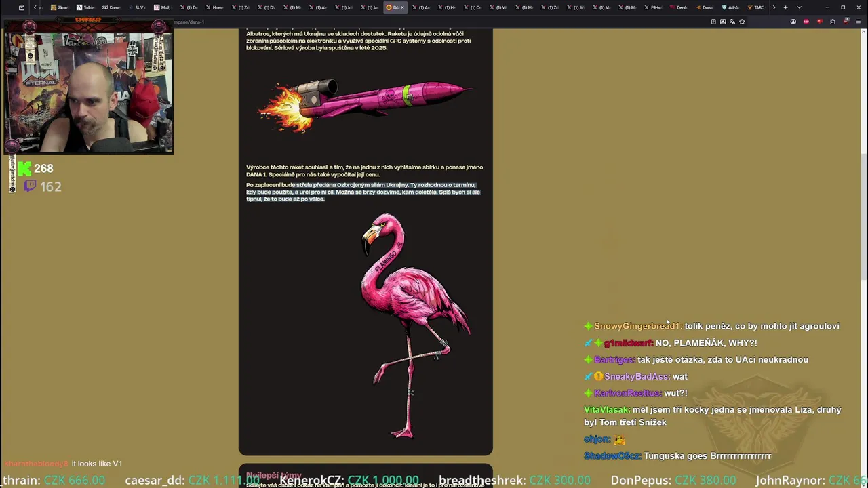Switch to the TARC tab
This screenshot has width=868, height=488.
click(755, 7)
